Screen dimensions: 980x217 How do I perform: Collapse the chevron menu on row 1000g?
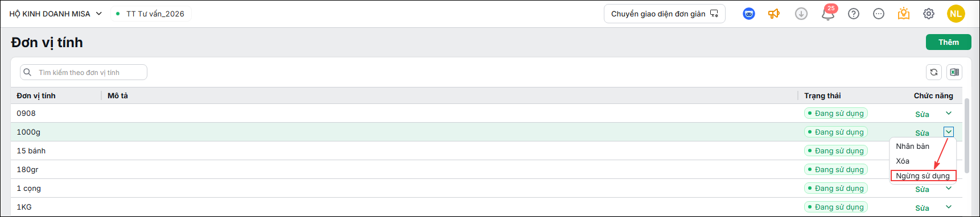(949, 132)
